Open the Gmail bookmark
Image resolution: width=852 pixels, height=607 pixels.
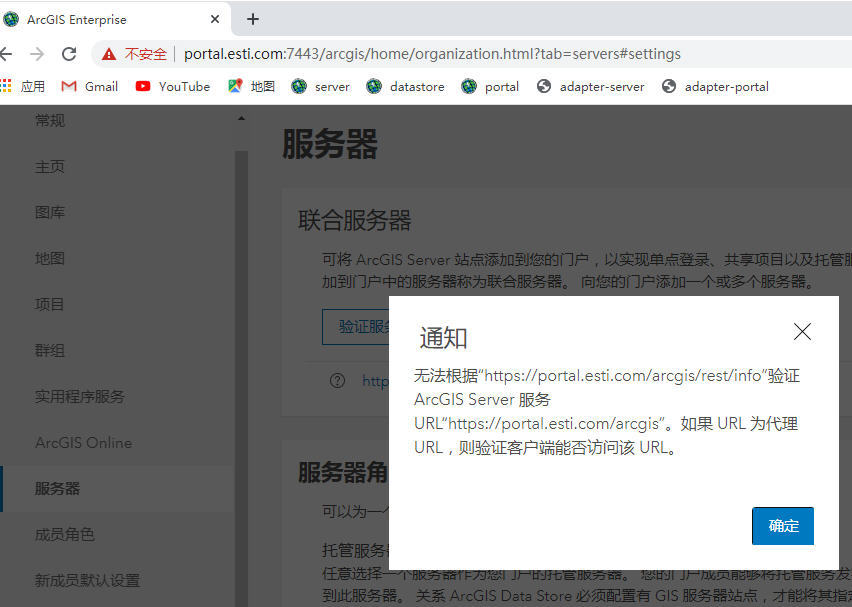pyautogui.click(x=90, y=86)
